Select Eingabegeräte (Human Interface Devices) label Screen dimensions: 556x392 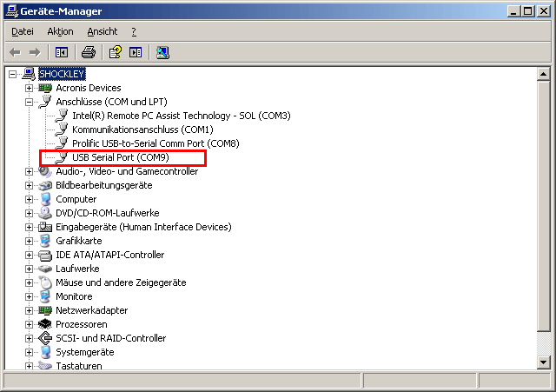pos(143,227)
